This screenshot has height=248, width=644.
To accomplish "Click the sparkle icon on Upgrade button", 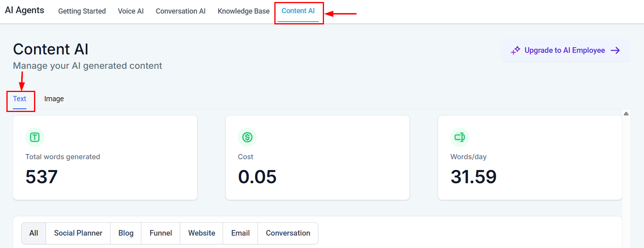I will pos(516,50).
